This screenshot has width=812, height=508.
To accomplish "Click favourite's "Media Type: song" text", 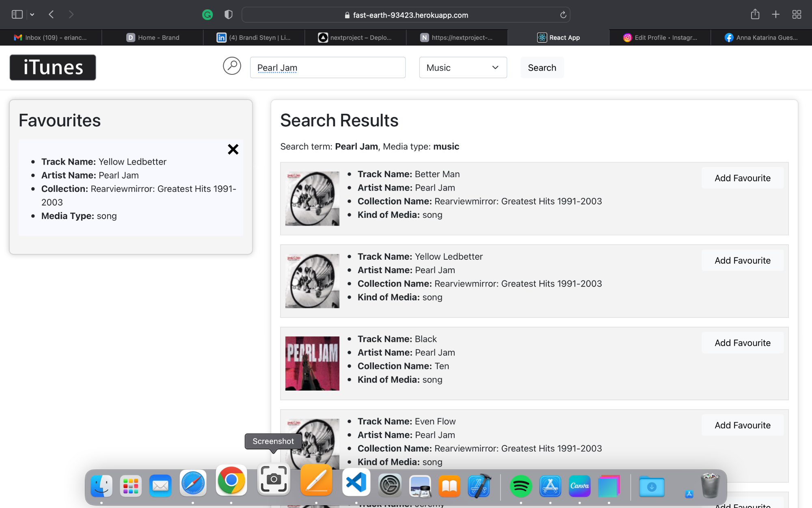I will click(x=79, y=216).
